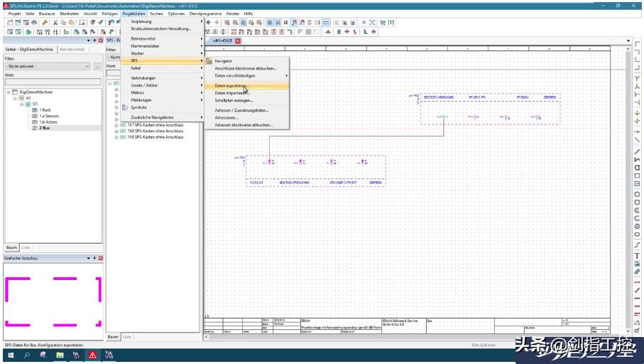Open the Dienstprogramme menu
The height and width of the screenshot is (364, 644).
pyautogui.click(x=205, y=14)
